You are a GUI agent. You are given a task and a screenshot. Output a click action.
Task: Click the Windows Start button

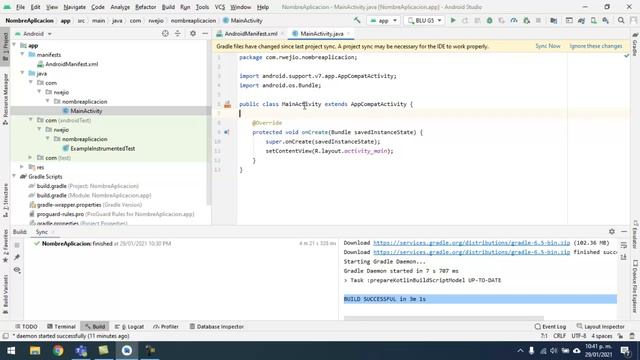(x=11, y=350)
